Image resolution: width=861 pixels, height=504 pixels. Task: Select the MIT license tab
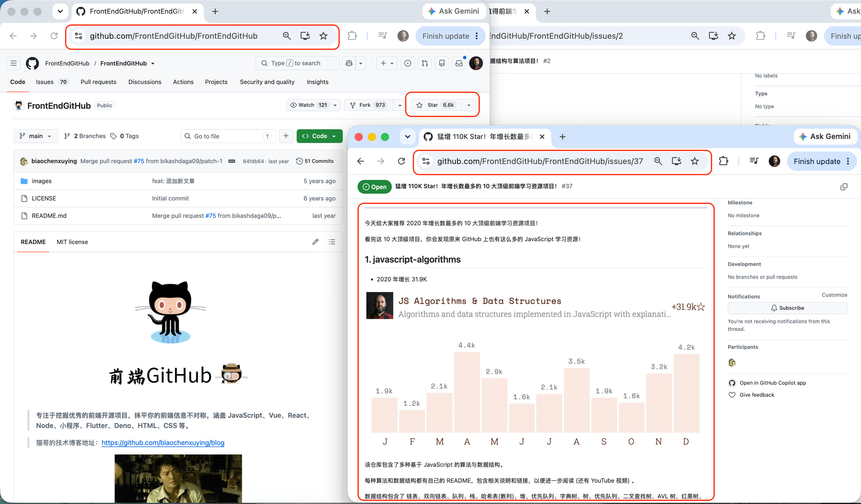pyautogui.click(x=72, y=242)
